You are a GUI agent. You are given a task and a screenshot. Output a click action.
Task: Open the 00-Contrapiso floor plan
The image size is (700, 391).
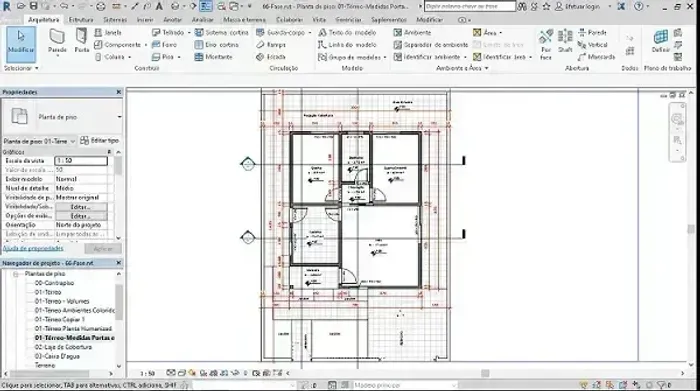(54, 283)
